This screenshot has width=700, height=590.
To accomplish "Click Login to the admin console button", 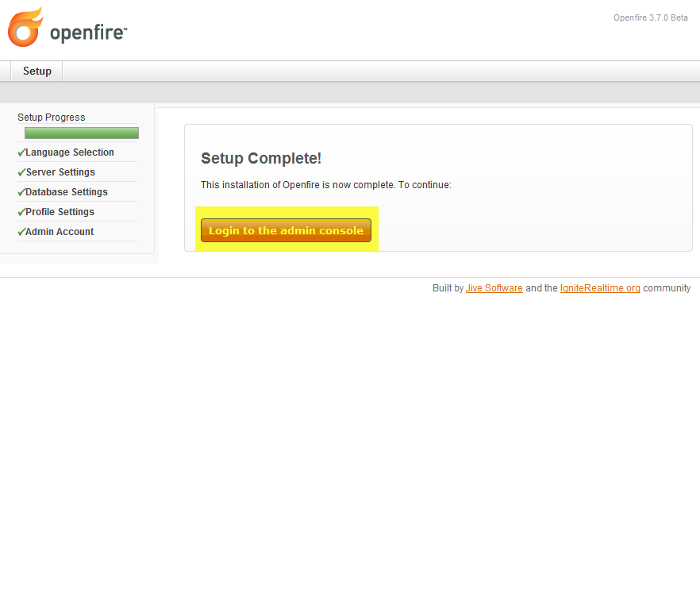I will tap(286, 230).
